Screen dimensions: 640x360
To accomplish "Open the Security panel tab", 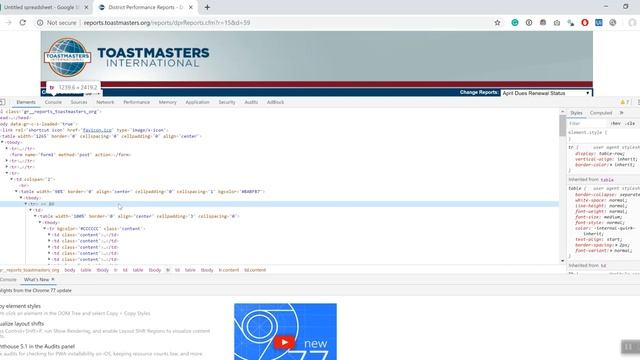I will tap(227, 102).
